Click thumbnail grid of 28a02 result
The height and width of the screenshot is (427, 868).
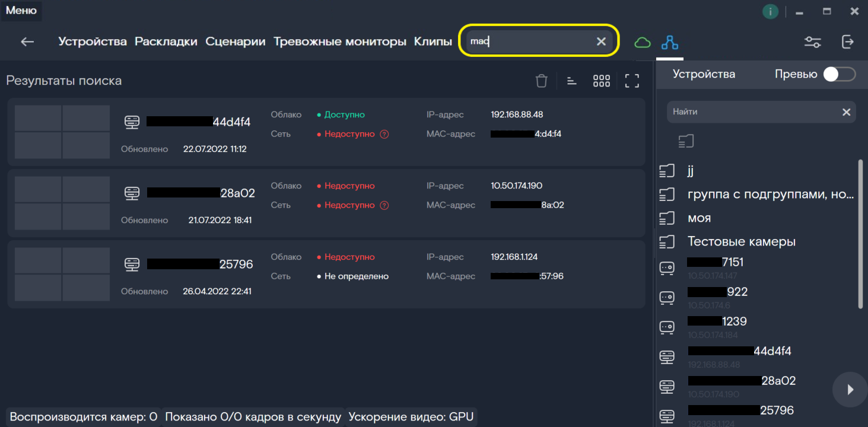coord(62,203)
